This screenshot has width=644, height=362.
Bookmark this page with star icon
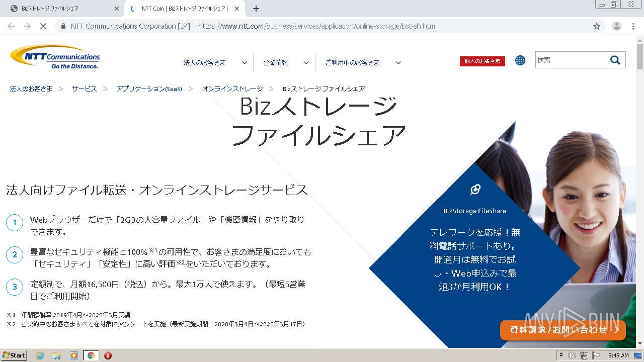(597, 26)
